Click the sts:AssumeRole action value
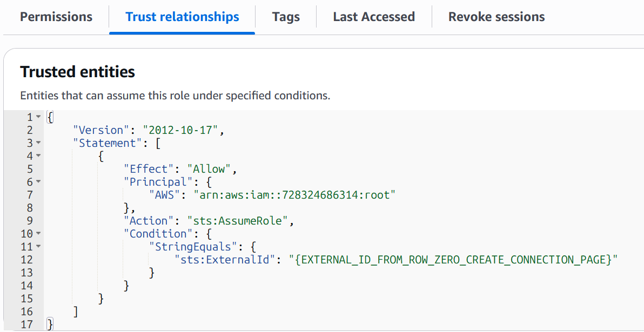The image size is (644, 332). pyautogui.click(x=239, y=221)
